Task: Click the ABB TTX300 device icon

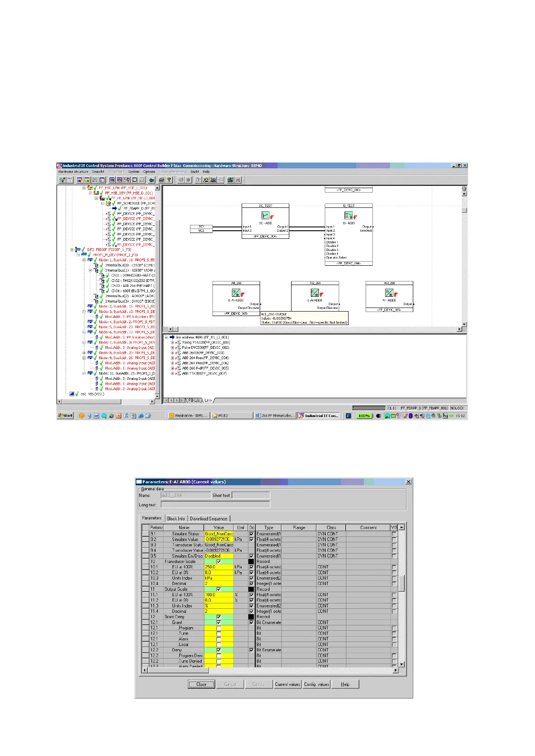Action: [x=178, y=374]
